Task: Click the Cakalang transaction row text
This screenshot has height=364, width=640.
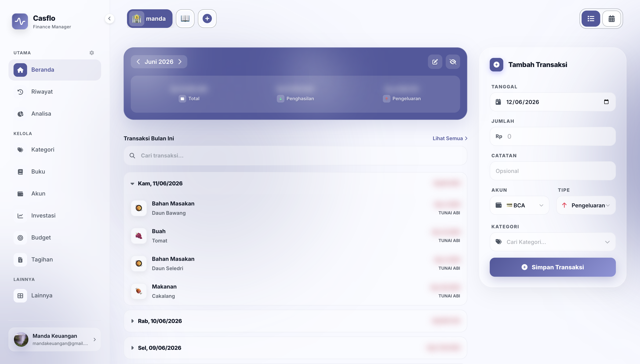Action: (163, 296)
